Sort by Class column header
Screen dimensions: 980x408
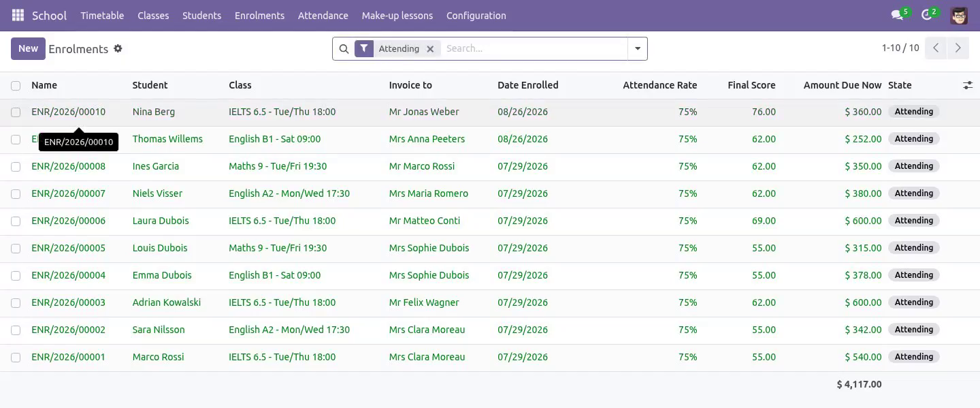pos(240,85)
